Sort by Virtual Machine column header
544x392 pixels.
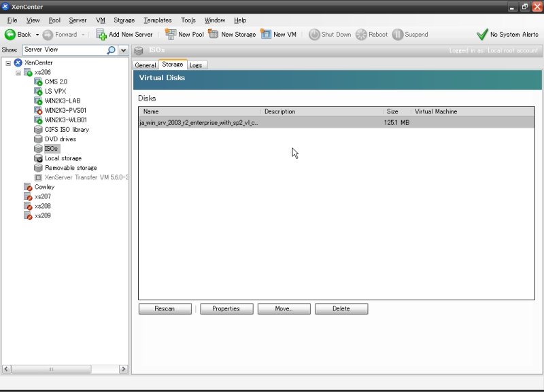473,111
